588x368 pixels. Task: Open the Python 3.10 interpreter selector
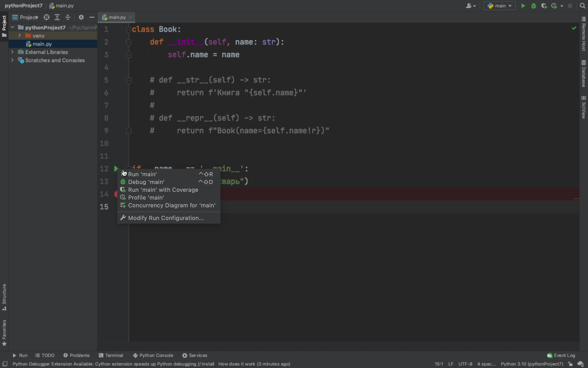(532, 364)
